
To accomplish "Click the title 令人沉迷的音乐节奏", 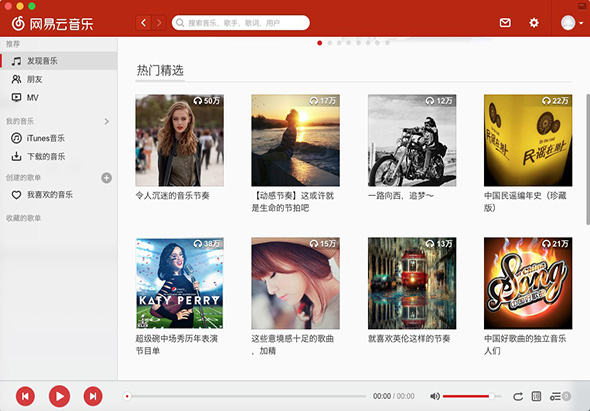I will (x=172, y=196).
